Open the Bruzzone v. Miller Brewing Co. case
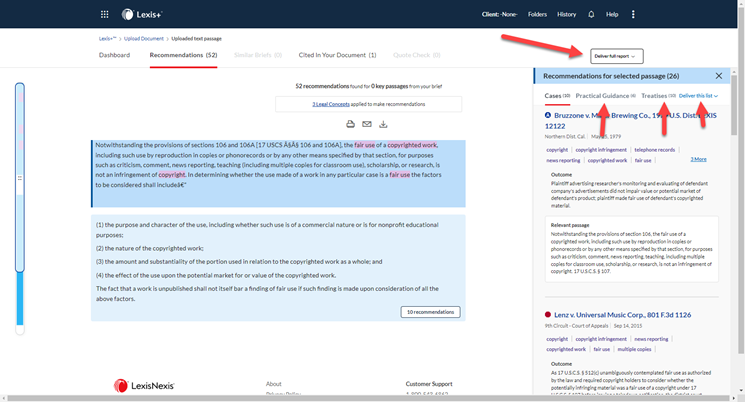Viewport: 745px width, 402px height. tap(630, 120)
